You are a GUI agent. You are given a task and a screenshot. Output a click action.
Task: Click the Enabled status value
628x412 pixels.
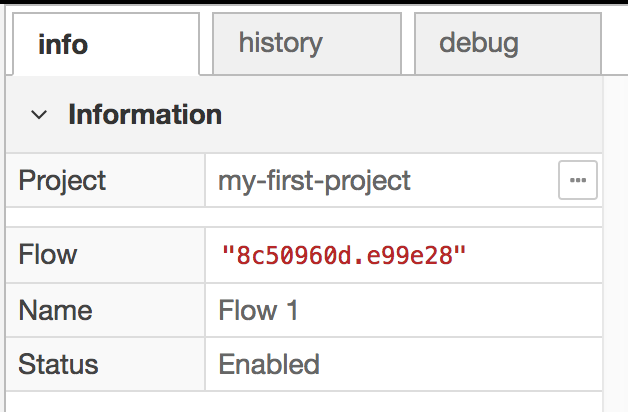coord(269,364)
